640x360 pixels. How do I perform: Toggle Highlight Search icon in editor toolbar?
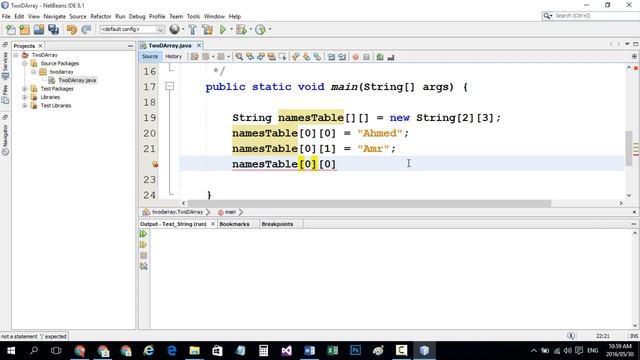pos(271,57)
